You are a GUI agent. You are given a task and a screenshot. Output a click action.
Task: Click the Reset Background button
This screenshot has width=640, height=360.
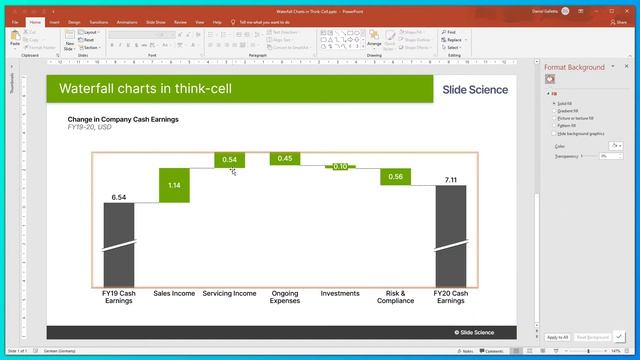pyautogui.click(x=592, y=337)
